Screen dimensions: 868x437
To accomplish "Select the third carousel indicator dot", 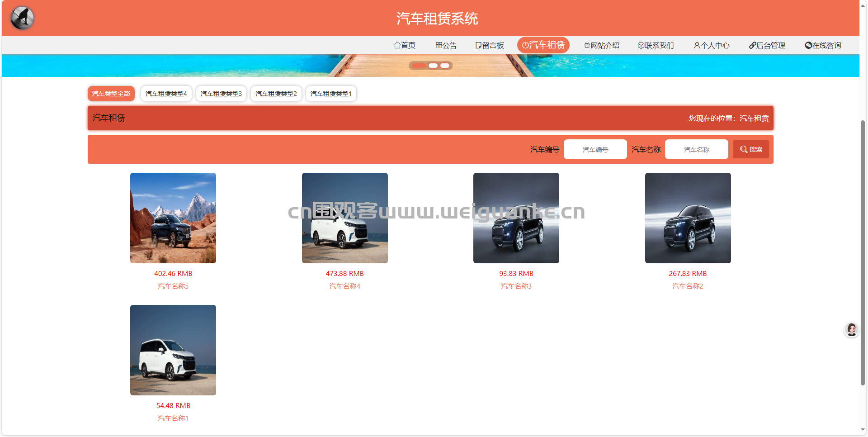I will click(x=445, y=66).
